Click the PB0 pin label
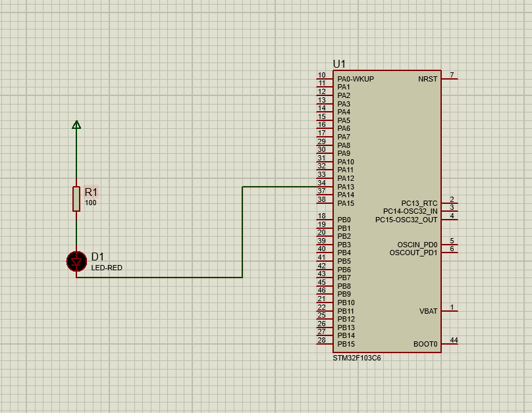The height and width of the screenshot is (413, 532). [x=344, y=220]
